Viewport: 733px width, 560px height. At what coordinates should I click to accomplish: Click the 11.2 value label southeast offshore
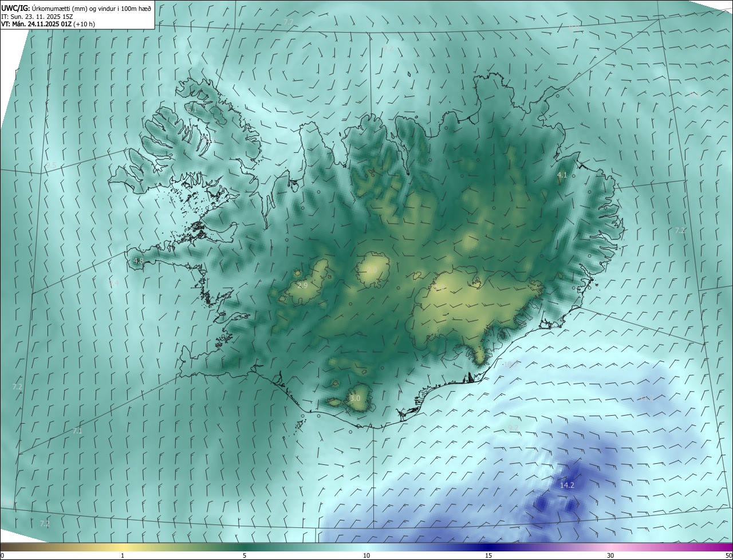(x=647, y=397)
